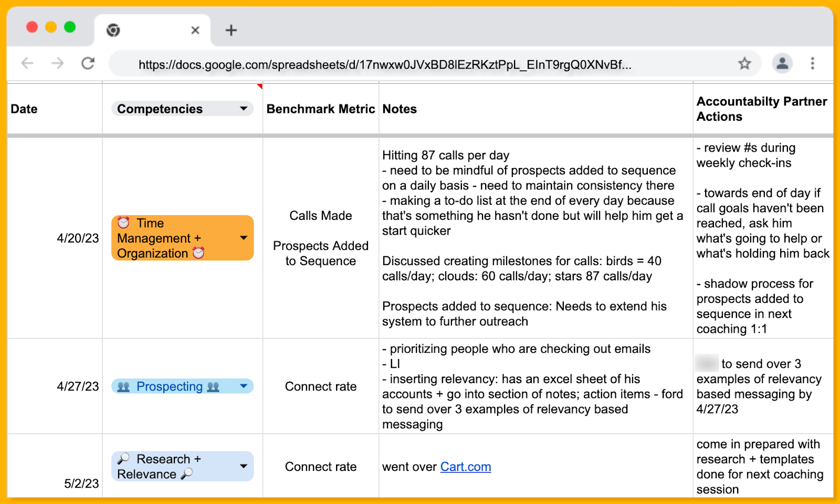
Task: Open Time Management + Organization dropdown
Action: (244, 238)
